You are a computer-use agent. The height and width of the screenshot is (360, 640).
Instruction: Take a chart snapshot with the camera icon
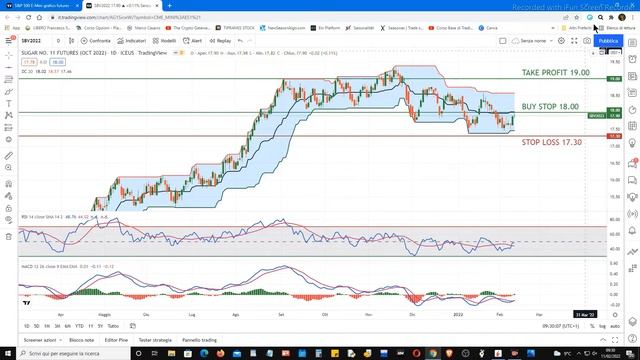tap(587, 41)
